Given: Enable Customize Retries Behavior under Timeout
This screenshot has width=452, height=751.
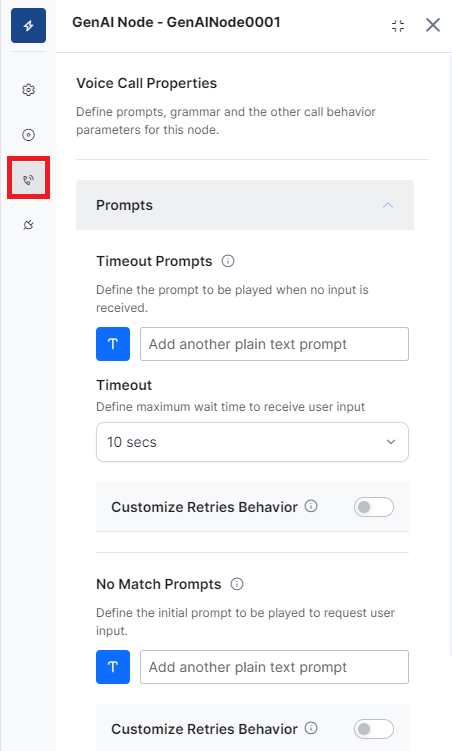Looking at the screenshot, I should click(373, 507).
